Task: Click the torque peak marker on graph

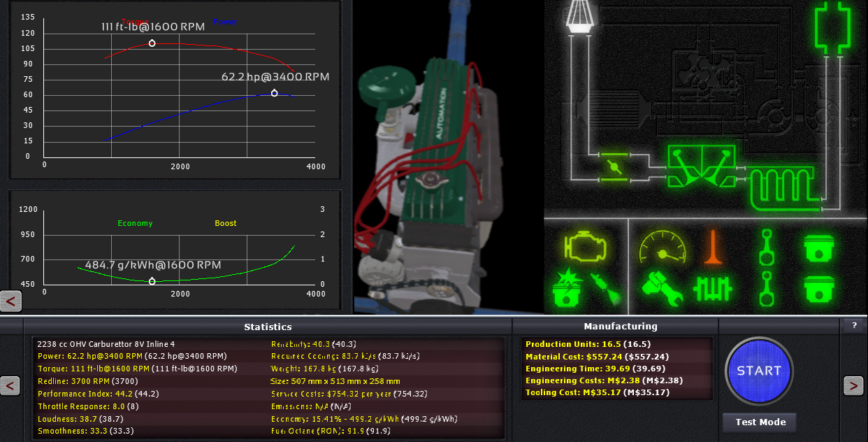Action: [x=152, y=43]
